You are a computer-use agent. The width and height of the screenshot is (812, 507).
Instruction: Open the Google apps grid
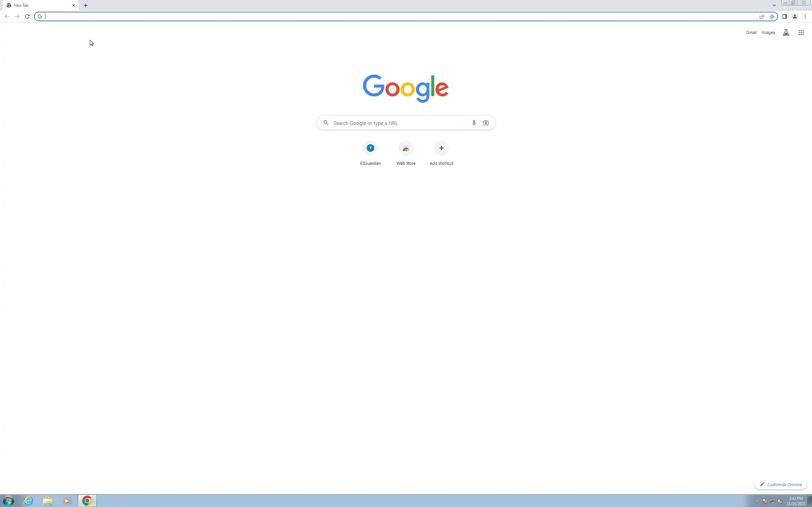click(x=801, y=33)
